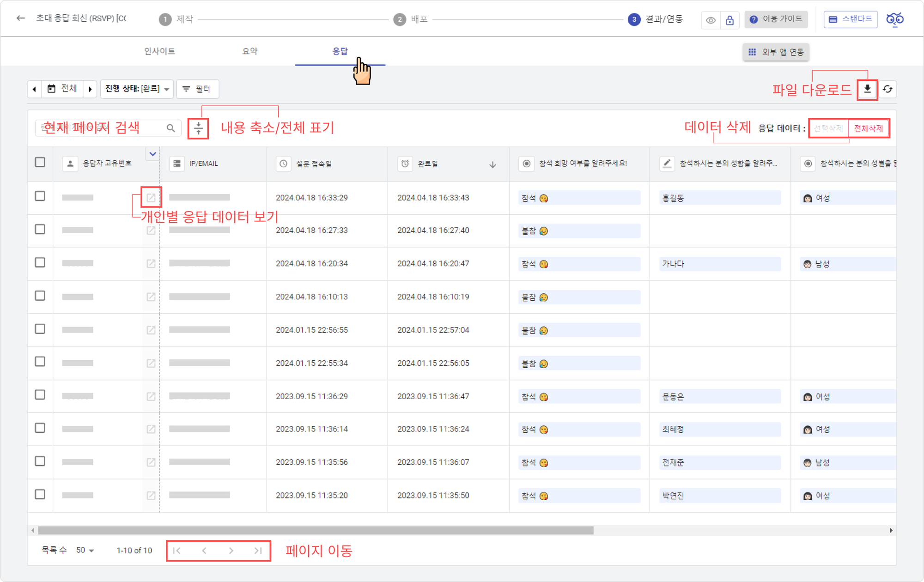Check the row completed 2024.01.15 22:57:04
Image resolution: width=924 pixels, height=582 pixels.
pos(40,329)
